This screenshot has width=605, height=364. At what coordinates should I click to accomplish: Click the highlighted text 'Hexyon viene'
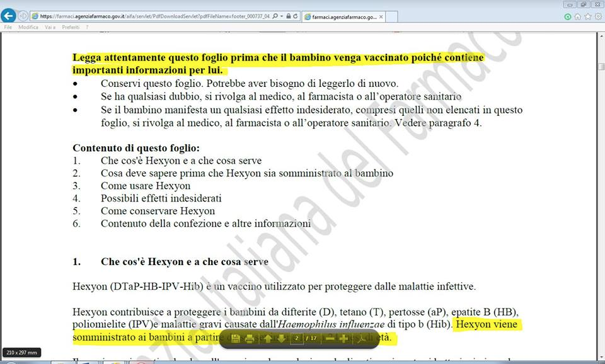(x=487, y=325)
